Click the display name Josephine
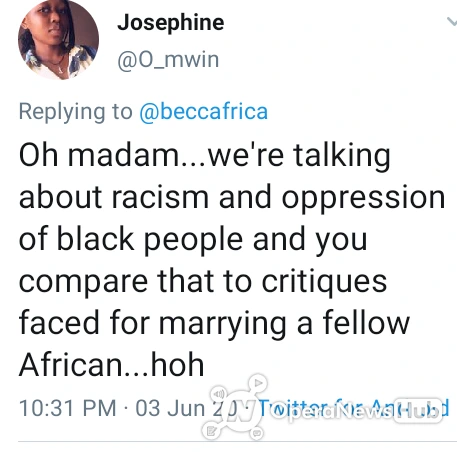The height and width of the screenshot is (452, 457). [171, 23]
